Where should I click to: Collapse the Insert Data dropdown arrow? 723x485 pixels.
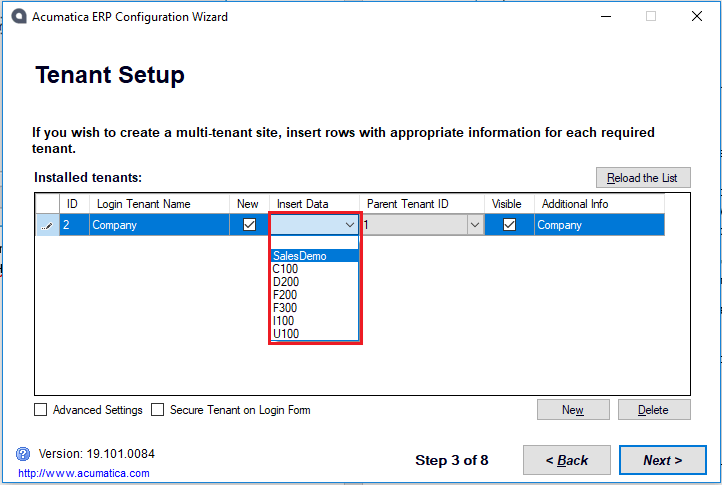[350, 225]
